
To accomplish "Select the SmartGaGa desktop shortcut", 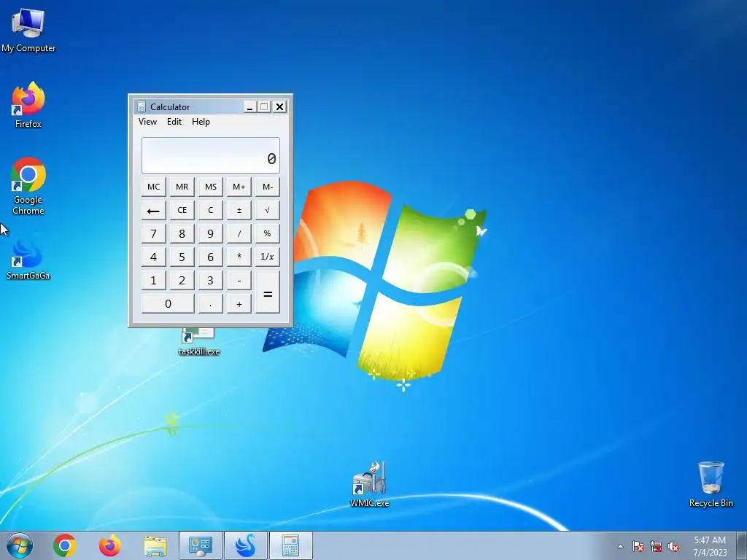I will tap(28, 260).
